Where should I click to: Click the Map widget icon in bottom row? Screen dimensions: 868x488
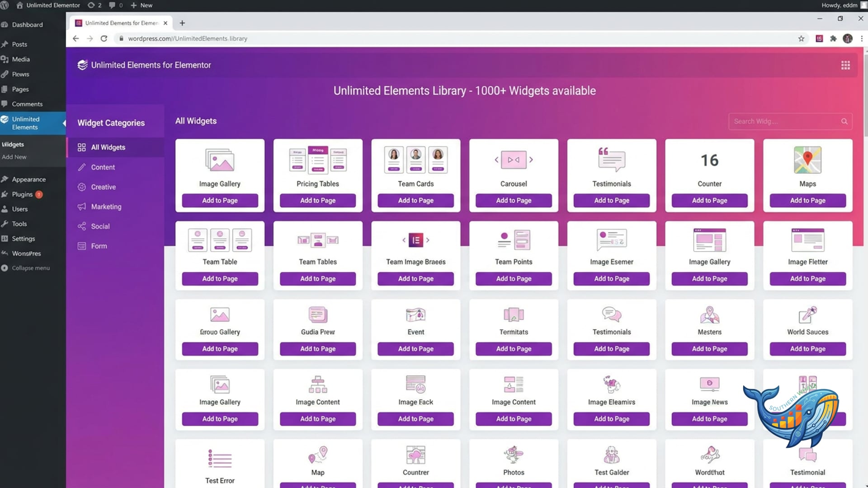(318, 455)
